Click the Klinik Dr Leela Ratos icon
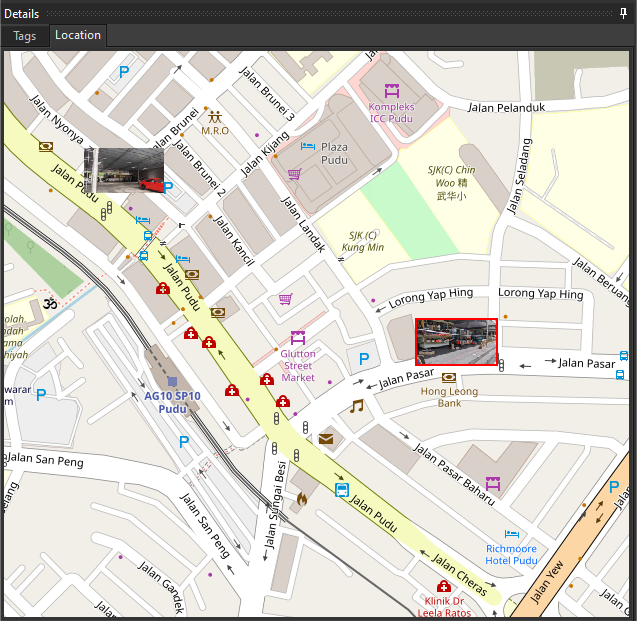637x621 pixels. click(x=443, y=586)
